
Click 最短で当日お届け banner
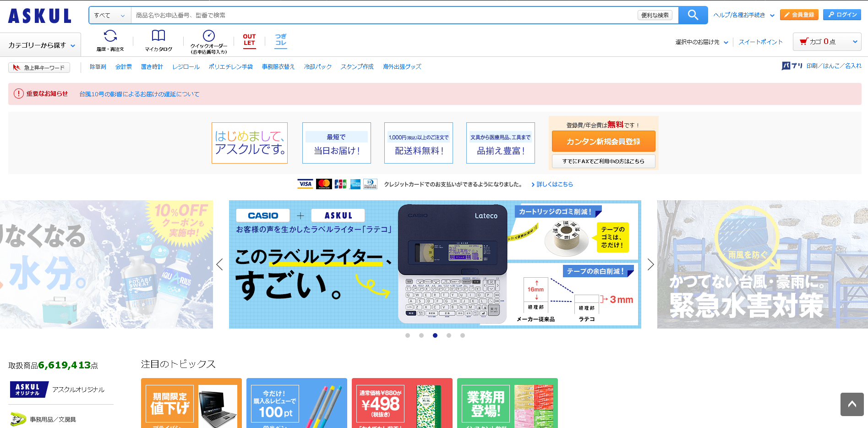coord(337,143)
